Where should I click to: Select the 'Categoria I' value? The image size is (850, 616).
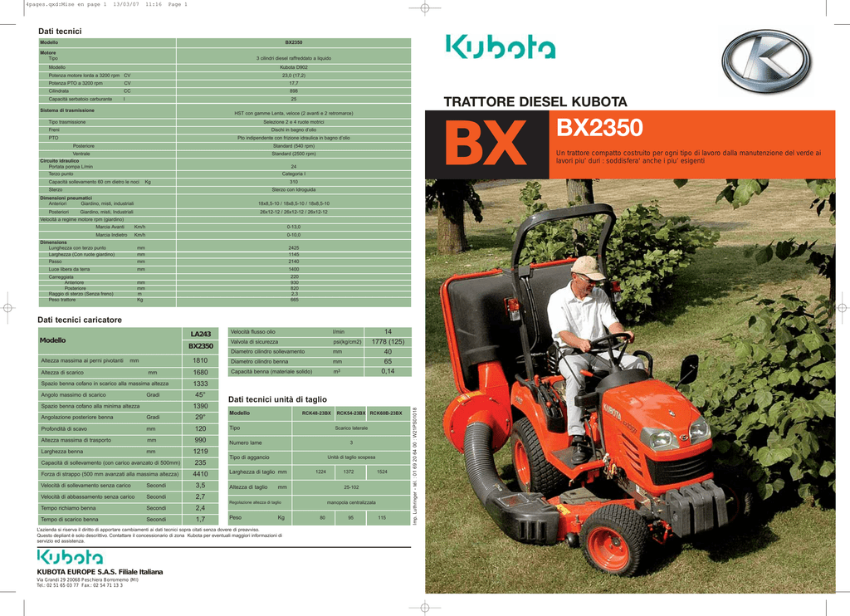click(293, 174)
